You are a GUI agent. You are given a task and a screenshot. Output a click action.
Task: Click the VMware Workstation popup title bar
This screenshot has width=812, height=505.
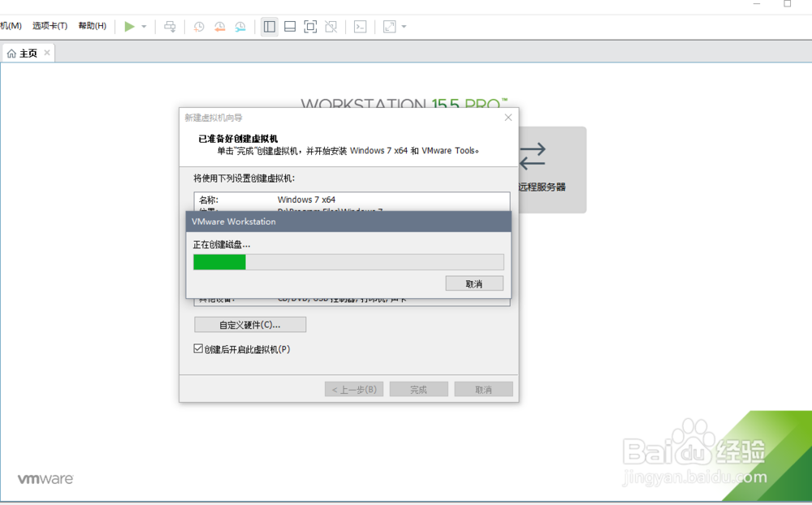tap(348, 222)
